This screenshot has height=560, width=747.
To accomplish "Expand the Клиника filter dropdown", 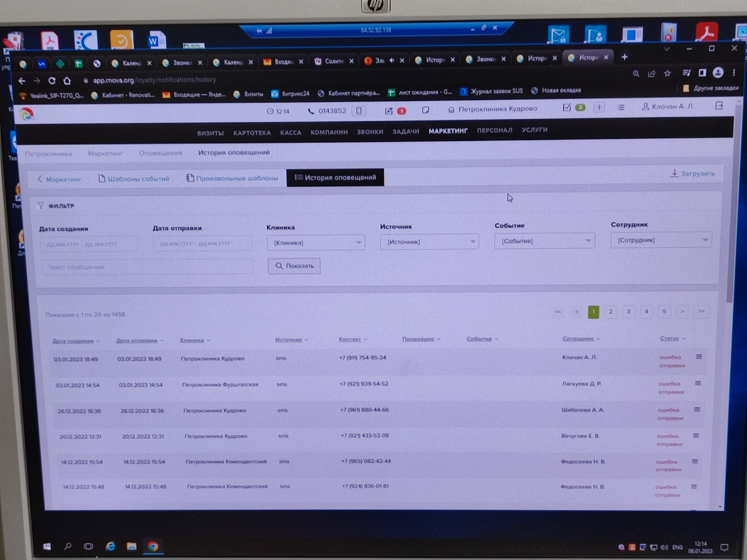I will pos(316,243).
